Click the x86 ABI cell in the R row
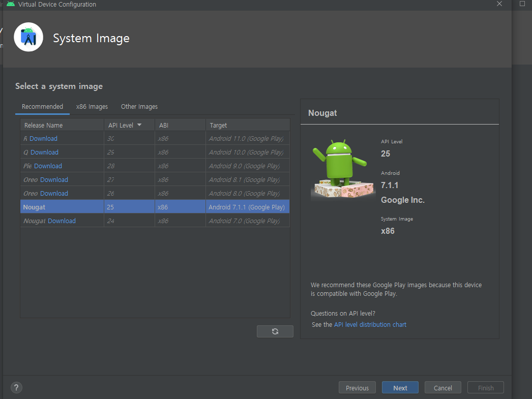Screen dimensions: 532x399 click(180, 138)
